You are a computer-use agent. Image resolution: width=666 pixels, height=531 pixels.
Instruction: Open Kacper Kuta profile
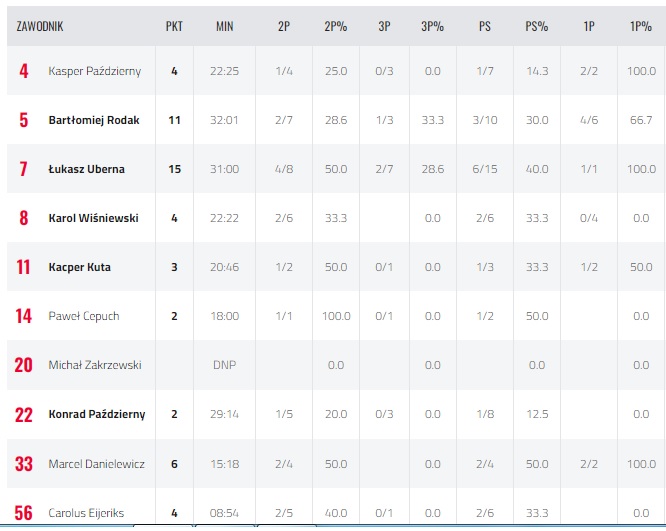point(80,267)
